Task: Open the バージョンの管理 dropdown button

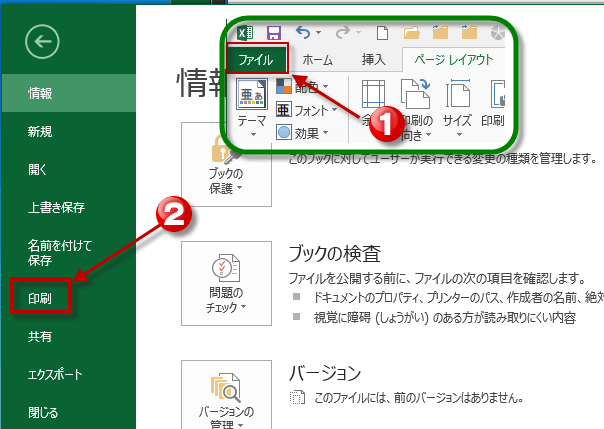Action: click(226, 397)
